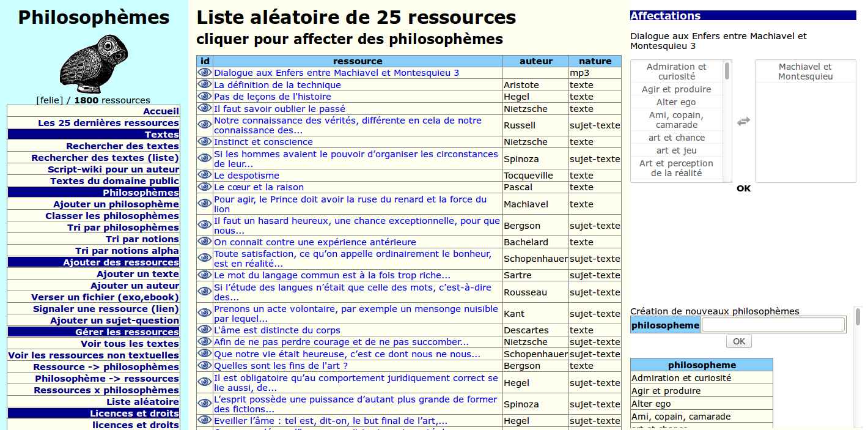Image resolution: width=868 pixels, height=430 pixels.
Task: Select Machiavel et Montesquieu in the assigned list
Action: [805, 72]
